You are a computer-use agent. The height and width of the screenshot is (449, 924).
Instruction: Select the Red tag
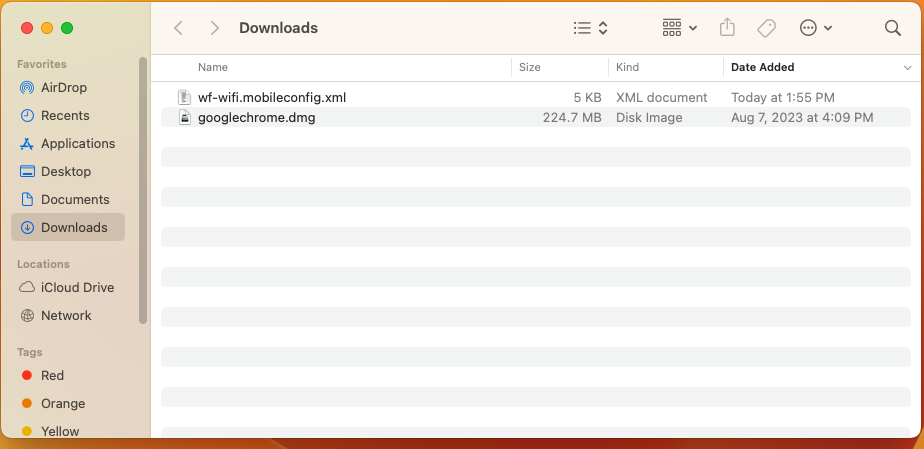point(68,376)
